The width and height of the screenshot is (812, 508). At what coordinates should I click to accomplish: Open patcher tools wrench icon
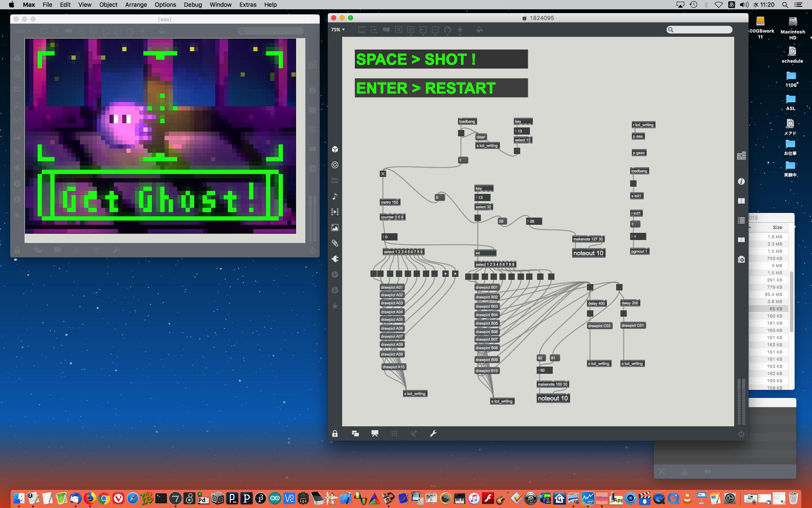pos(433,433)
